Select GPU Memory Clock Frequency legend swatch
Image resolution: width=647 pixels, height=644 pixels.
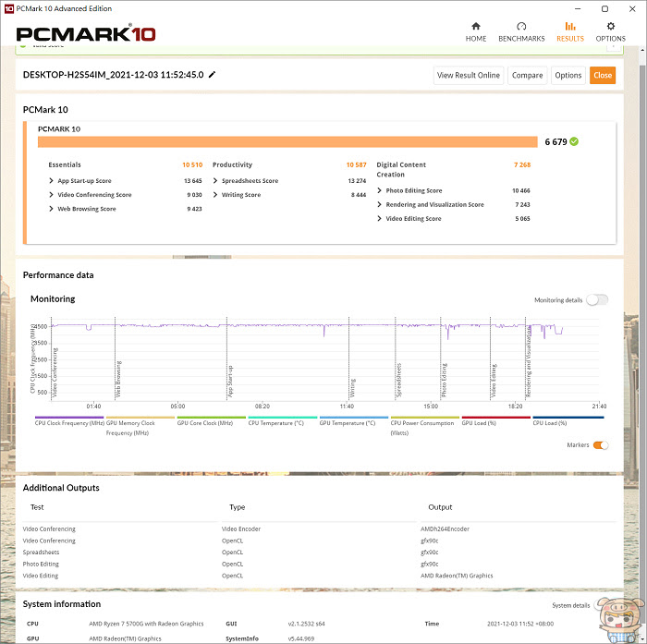click(140, 418)
